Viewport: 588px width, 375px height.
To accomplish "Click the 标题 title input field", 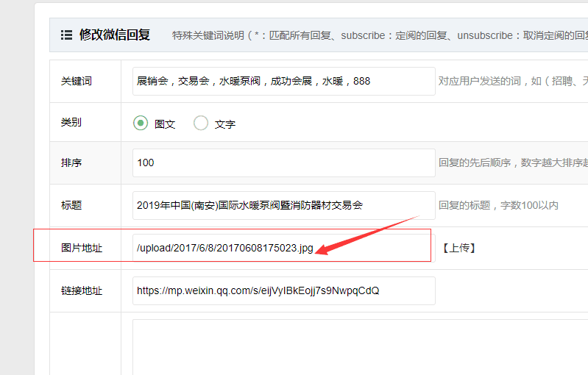I will 283,206.
